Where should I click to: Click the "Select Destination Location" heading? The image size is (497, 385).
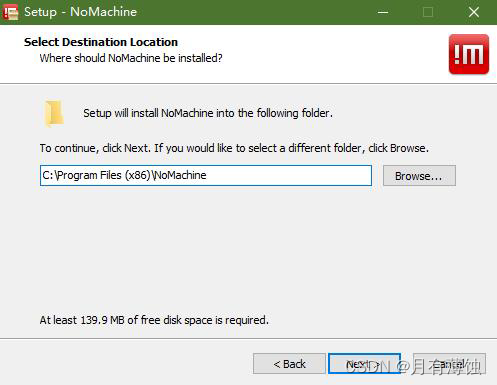point(101,42)
